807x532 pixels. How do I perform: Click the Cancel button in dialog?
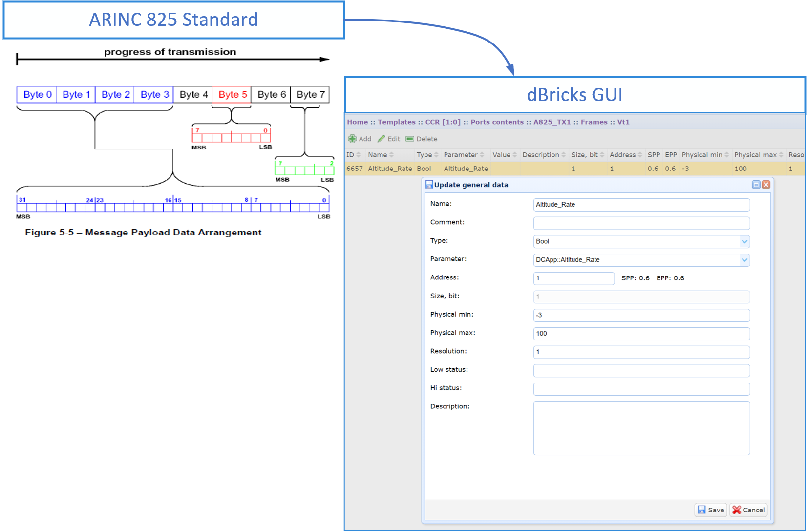pos(748,510)
